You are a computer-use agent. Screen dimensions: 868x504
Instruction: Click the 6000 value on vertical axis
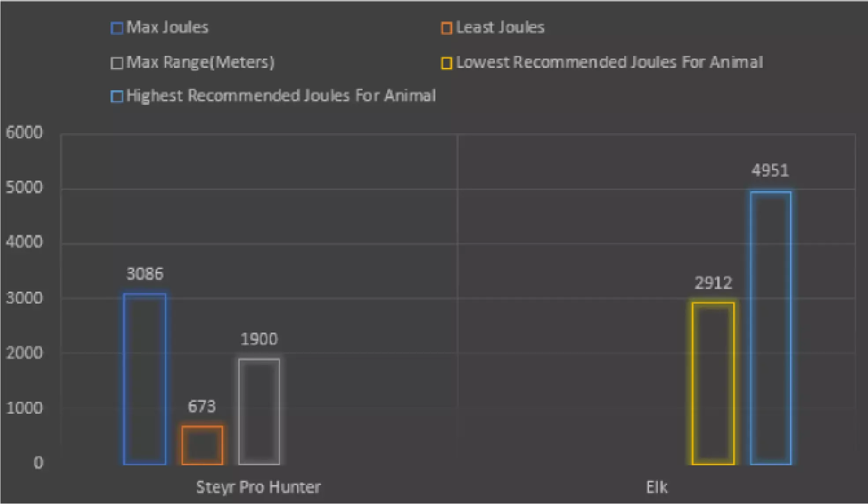(x=24, y=133)
